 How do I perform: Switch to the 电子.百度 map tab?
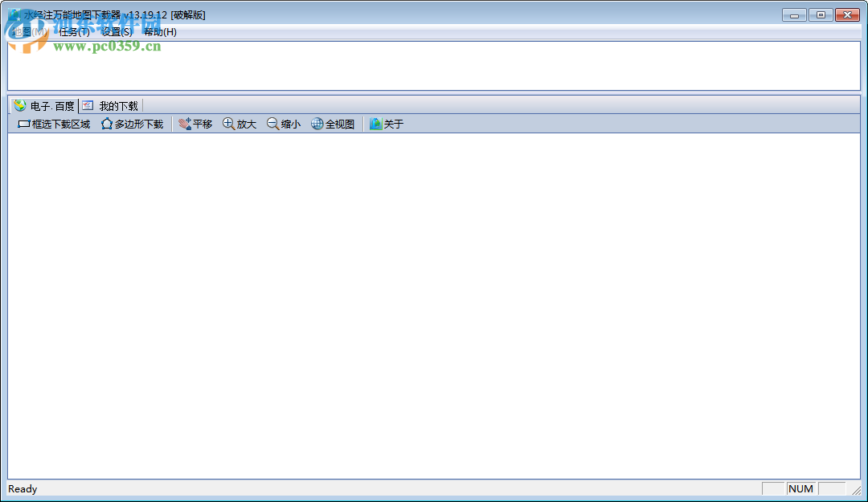pyautogui.click(x=45, y=106)
